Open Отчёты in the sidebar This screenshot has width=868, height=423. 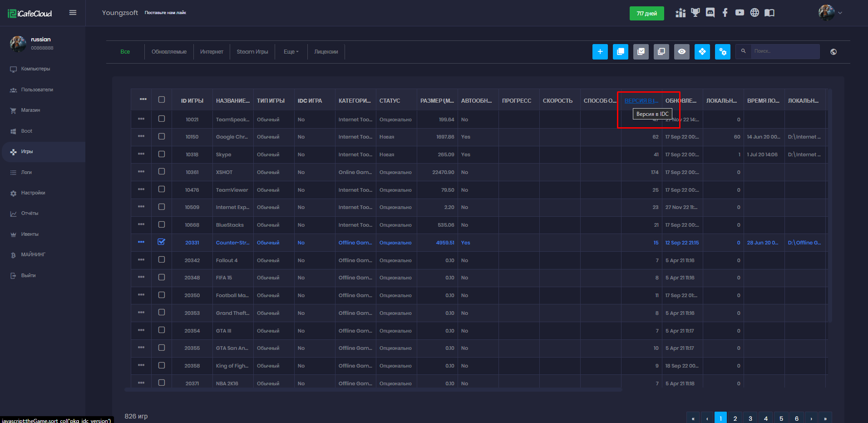30,214
